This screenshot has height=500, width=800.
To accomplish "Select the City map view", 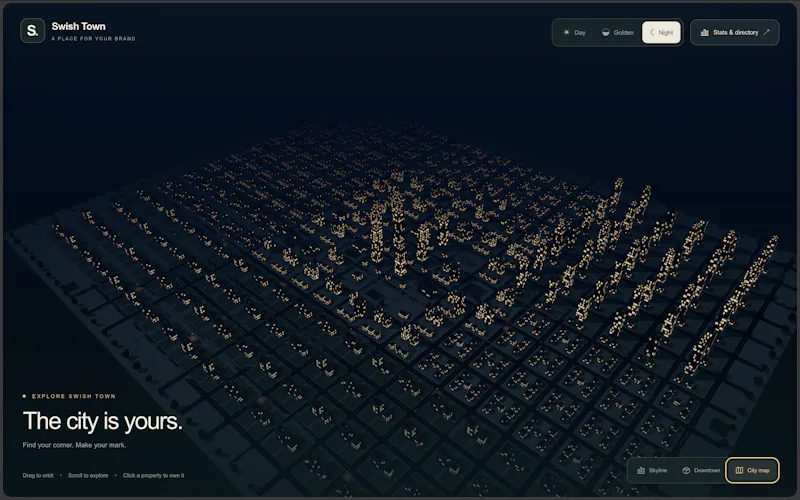I will [x=753, y=470].
